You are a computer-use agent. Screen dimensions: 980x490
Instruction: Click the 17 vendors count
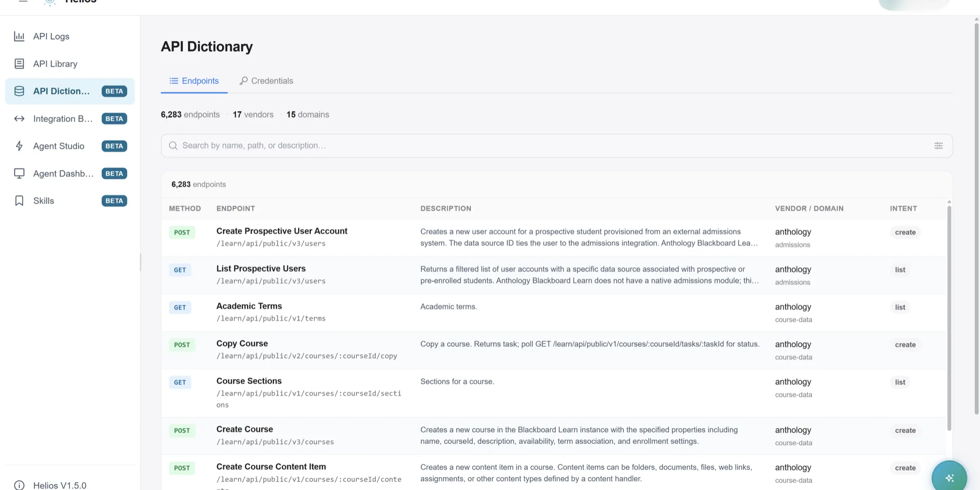click(x=253, y=115)
